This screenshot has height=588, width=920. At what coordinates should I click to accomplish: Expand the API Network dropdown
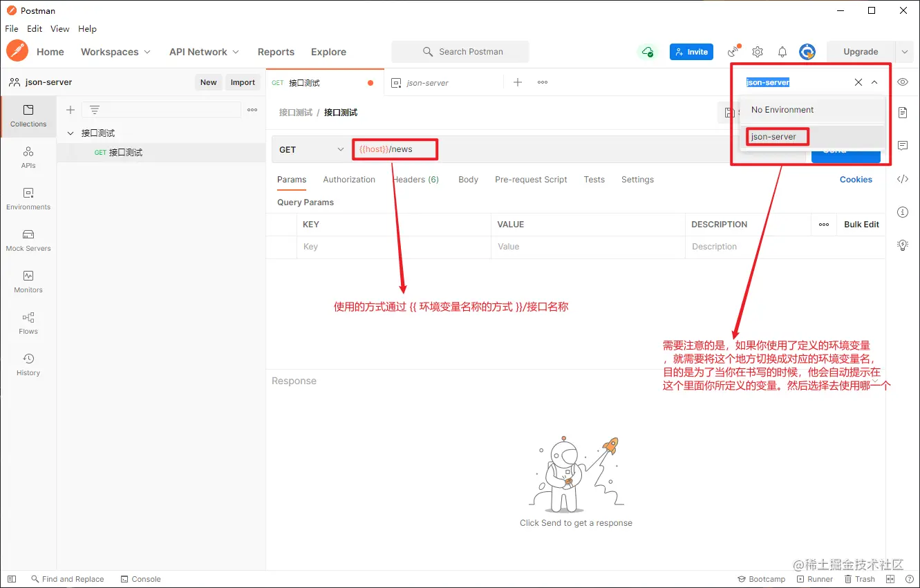click(x=205, y=52)
